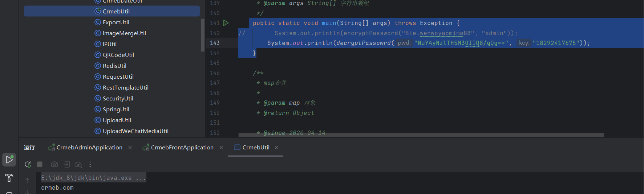Open Run tool window sidebar icon

pos(9,160)
